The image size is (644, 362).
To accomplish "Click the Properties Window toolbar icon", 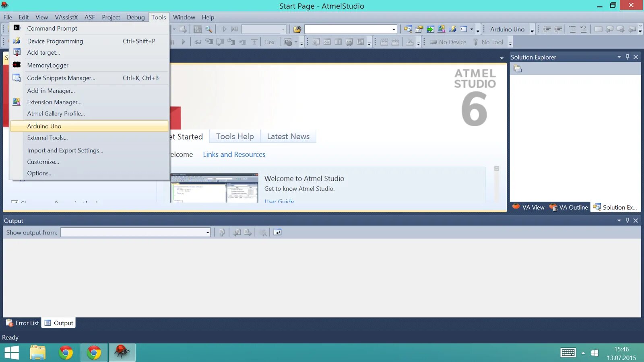I will pyautogui.click(x=419, y=29).
